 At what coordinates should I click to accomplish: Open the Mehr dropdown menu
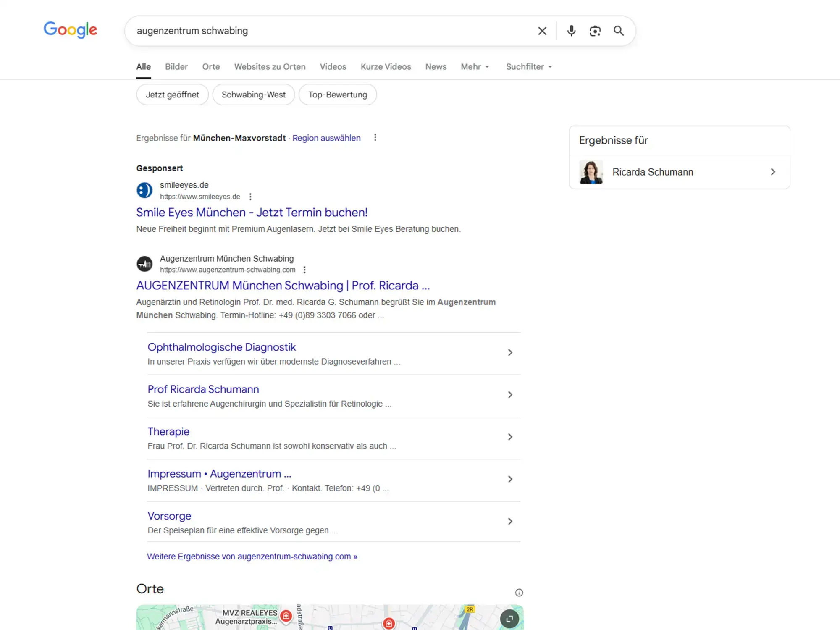[x=475, y=67]
